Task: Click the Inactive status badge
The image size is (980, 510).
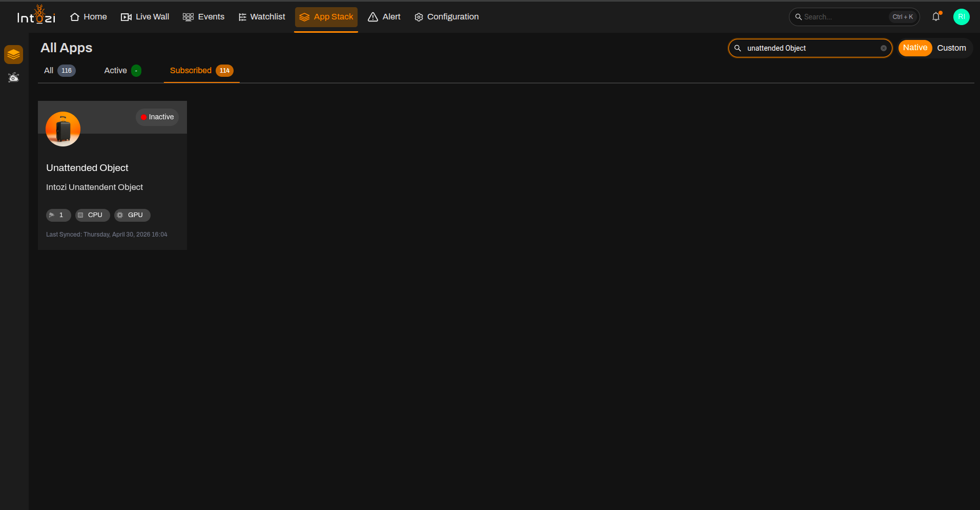Action: click(x=157, y=117)
